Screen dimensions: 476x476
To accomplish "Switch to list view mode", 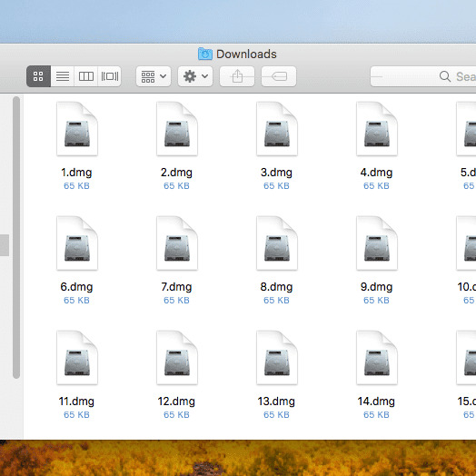I will pos(63,76).
